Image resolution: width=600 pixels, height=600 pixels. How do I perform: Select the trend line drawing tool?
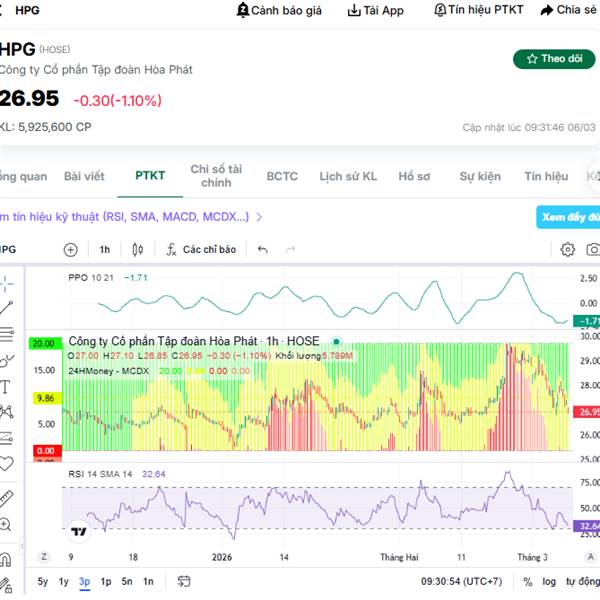7,308
